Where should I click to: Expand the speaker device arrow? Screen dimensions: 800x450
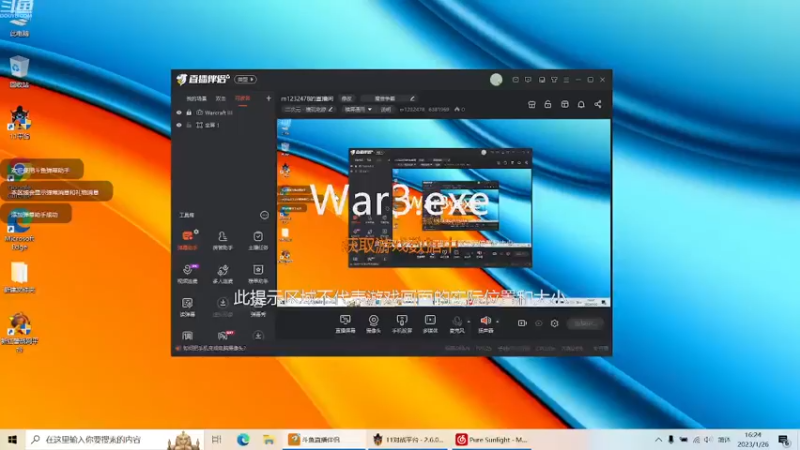(x=497, y=321)
